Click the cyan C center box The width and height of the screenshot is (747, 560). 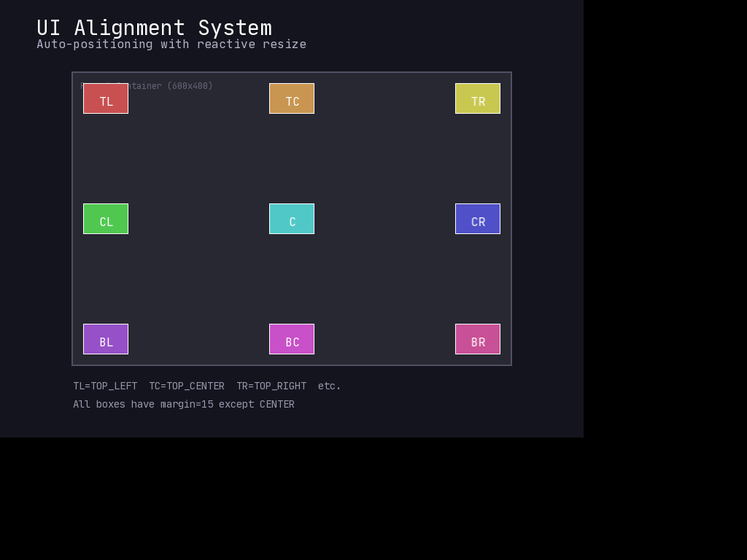pos(292,219)
